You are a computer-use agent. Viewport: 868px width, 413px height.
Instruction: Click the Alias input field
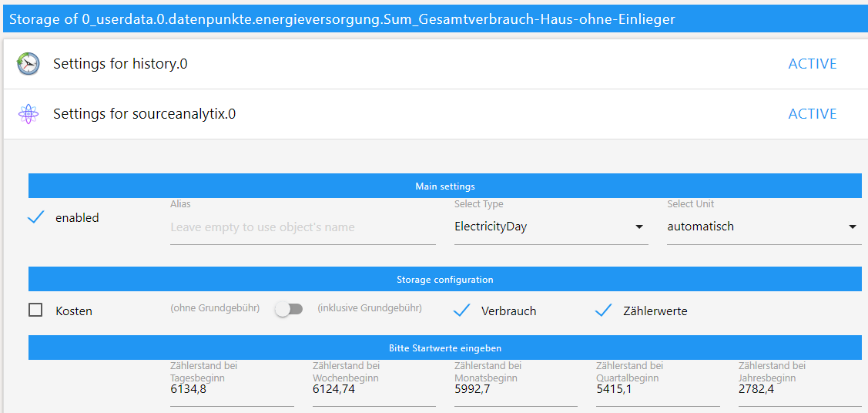pyautogui.click(x=303, y=227)
